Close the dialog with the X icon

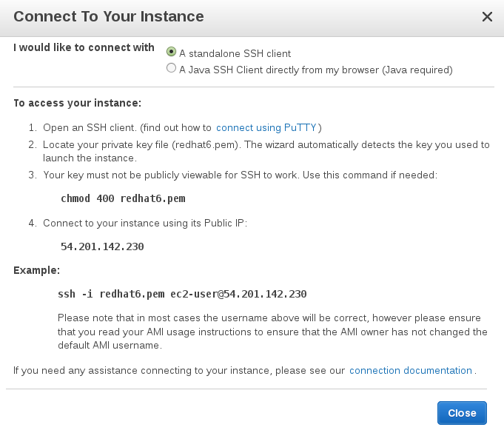pyautogui.click(x=487, y=16)
